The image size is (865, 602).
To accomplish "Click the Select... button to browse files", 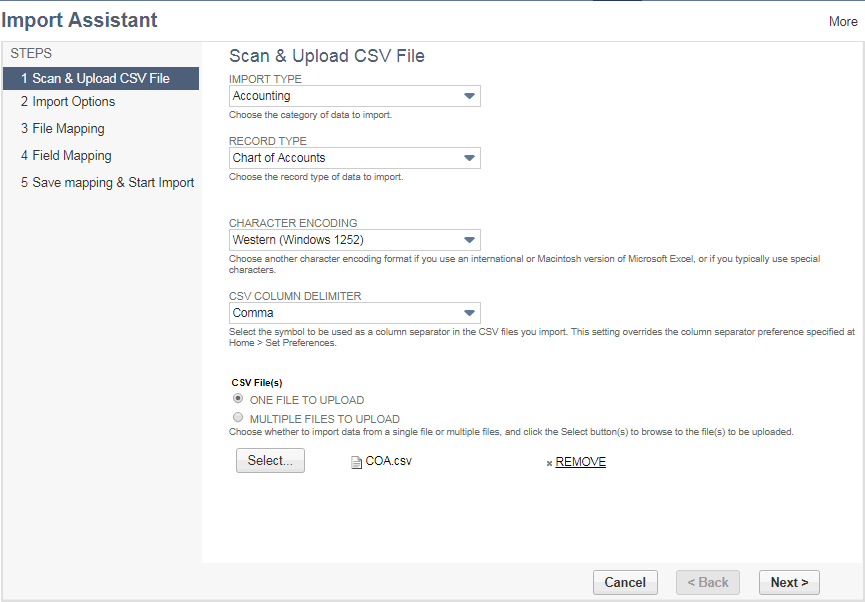I will pyautogui.click(x=270, y=460).
